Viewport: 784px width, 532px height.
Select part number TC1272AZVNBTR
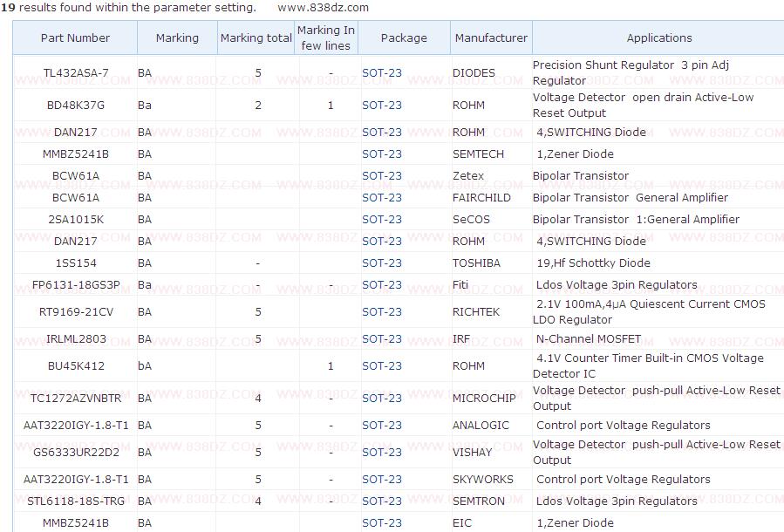(x=76, y=399)
